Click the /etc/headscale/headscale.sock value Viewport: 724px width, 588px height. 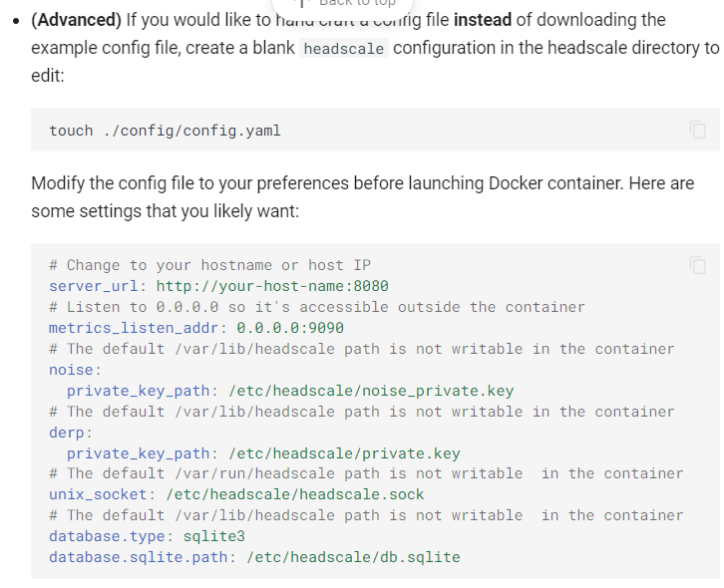click(295, 494)
